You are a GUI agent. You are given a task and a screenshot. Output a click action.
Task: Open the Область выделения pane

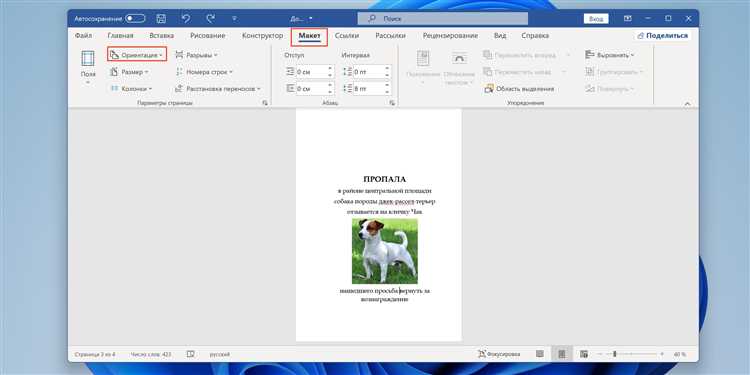pos(519,89)
